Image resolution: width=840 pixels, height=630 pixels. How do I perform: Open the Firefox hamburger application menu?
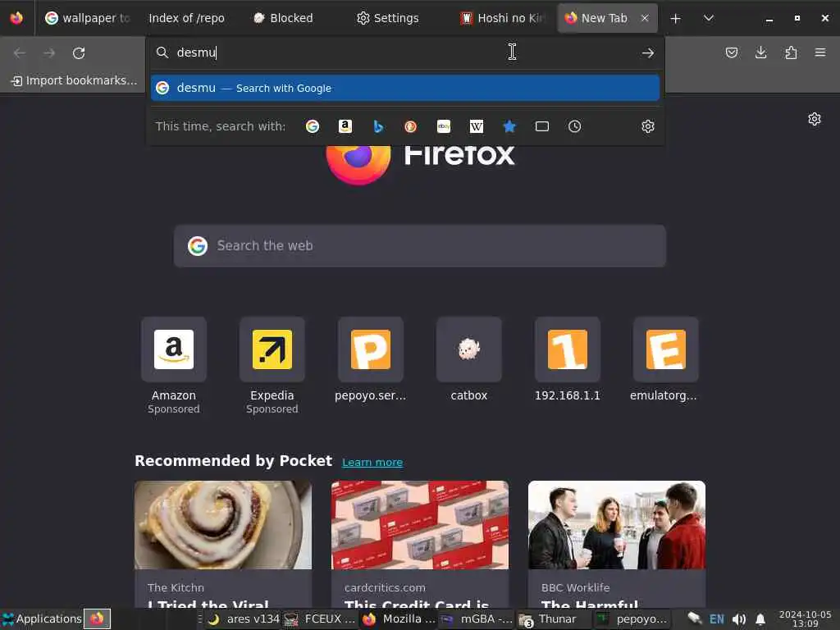[x=820, y=52]
